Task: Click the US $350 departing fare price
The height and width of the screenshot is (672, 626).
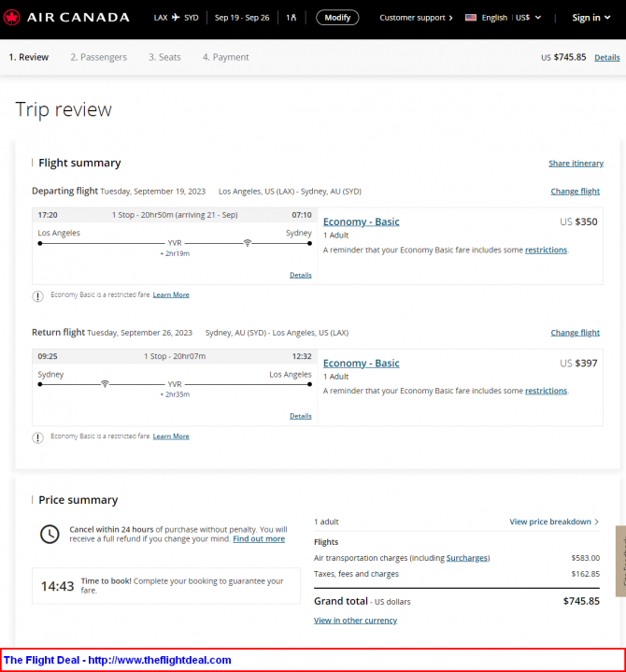Action: tap(578, 222)
